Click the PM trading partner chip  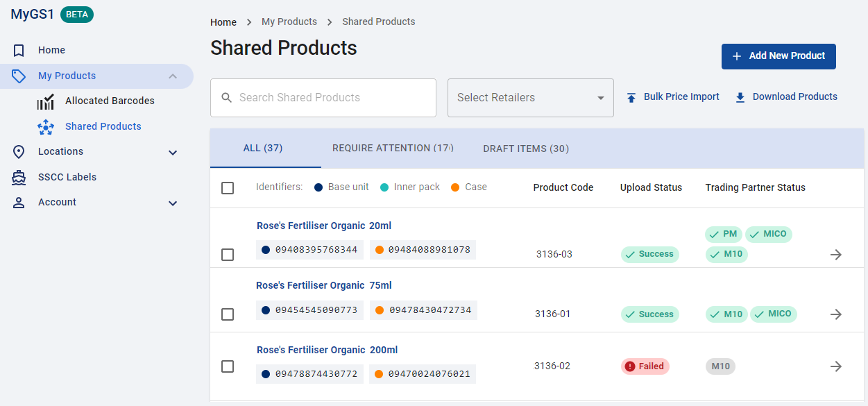pyautogui.click(x=724, y=235)
